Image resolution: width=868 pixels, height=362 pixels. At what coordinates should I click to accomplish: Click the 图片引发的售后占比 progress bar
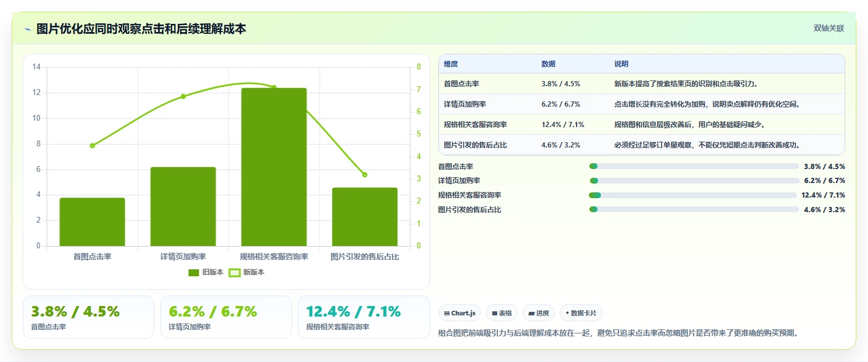coord(694,209)
